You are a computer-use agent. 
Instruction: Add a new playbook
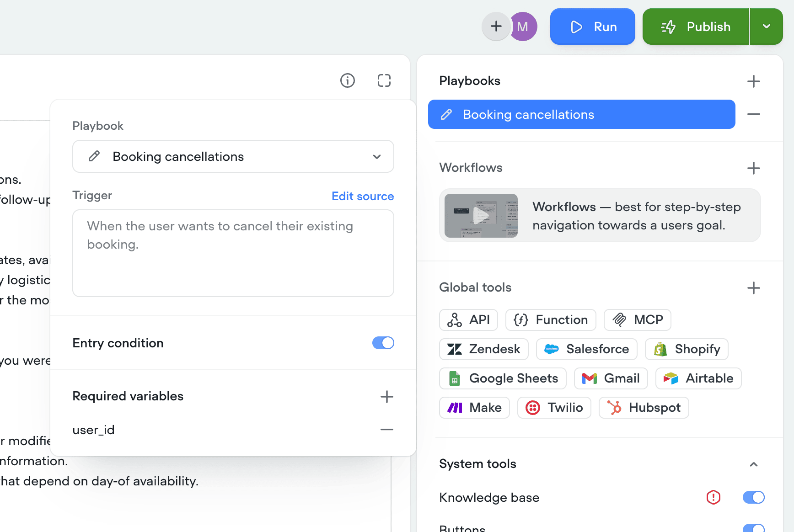pyautogui.click(x=754, y=81)
